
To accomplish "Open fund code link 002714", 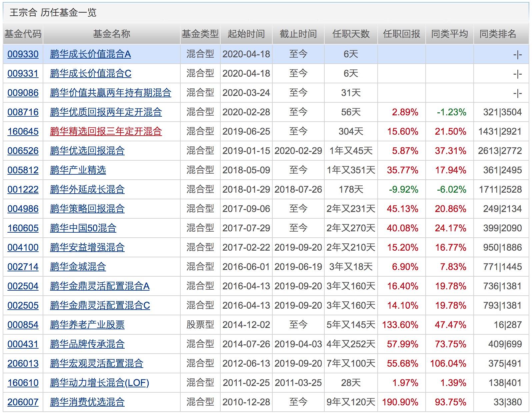I will (x=23, y=267).
